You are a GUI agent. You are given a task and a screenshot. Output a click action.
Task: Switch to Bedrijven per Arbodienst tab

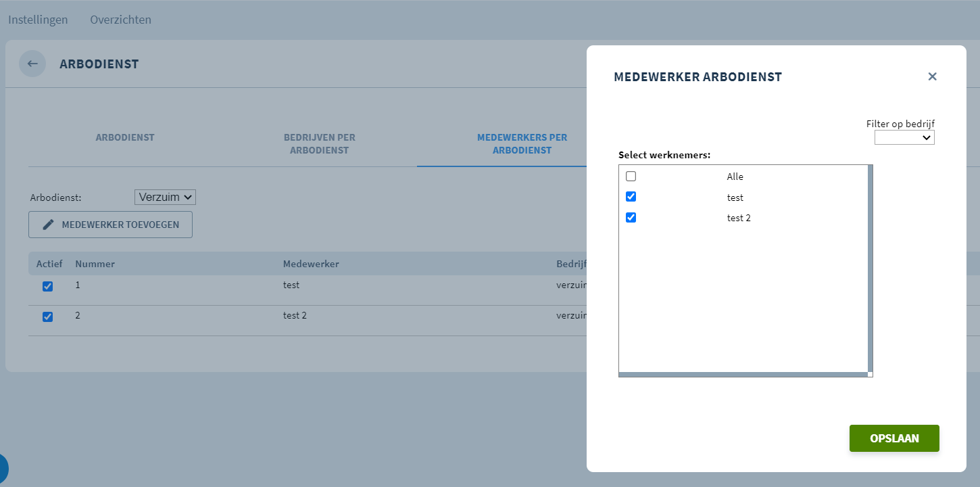tap(320, 143)
